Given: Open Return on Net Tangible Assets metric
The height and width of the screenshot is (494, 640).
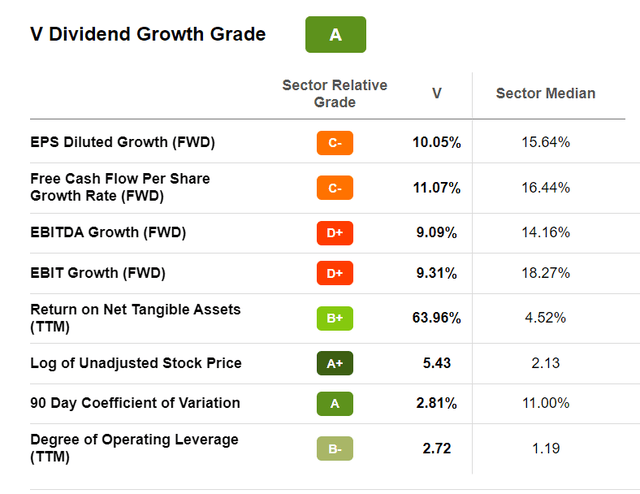Looking at the screenshot, I should [x=135, y=318].
